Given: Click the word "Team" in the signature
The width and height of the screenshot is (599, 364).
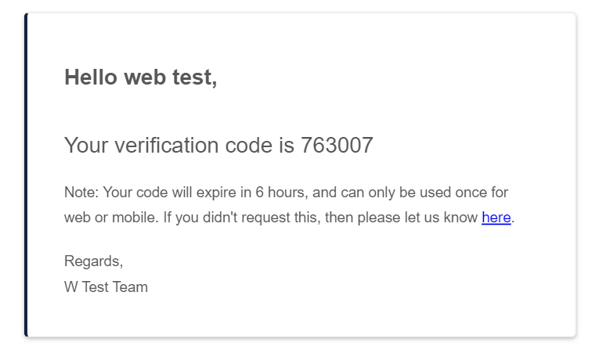Looking at the screenshot, I should tap(130, 287).
